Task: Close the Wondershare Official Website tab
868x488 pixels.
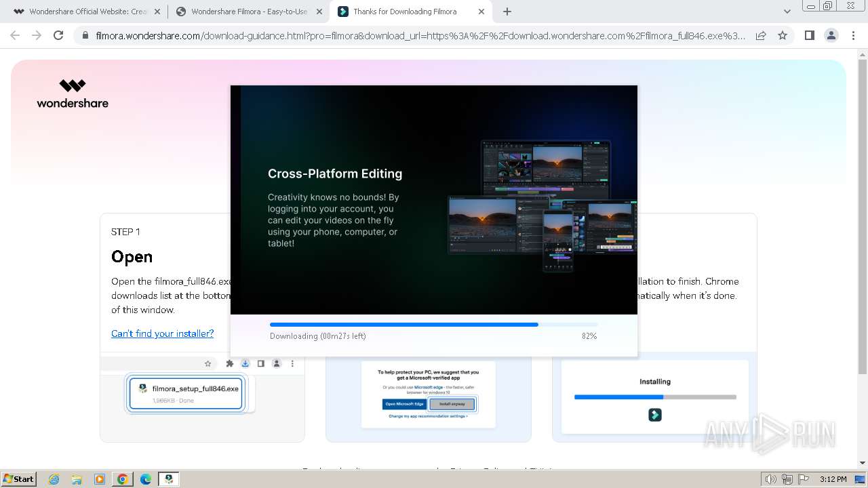Action: 157,12
